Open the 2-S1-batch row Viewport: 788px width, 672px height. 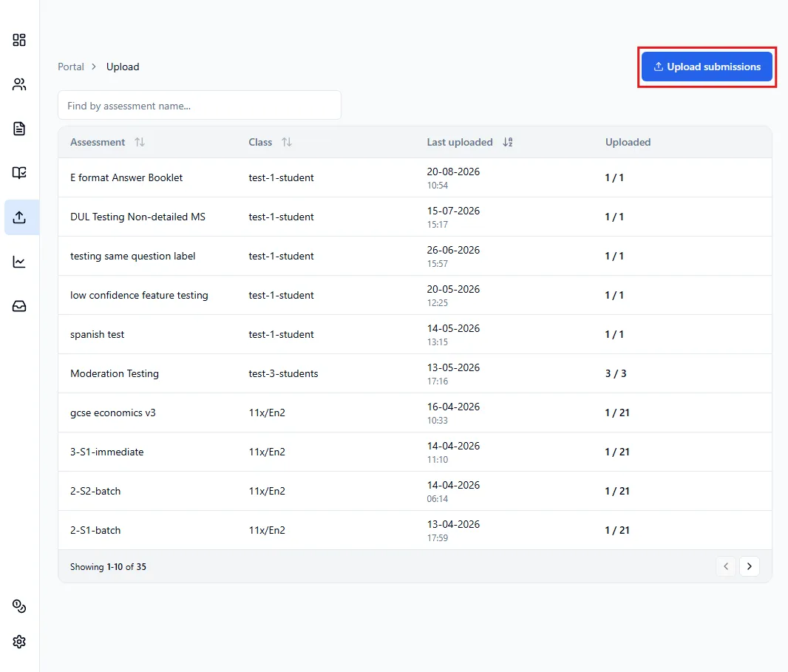click(415, 530)
